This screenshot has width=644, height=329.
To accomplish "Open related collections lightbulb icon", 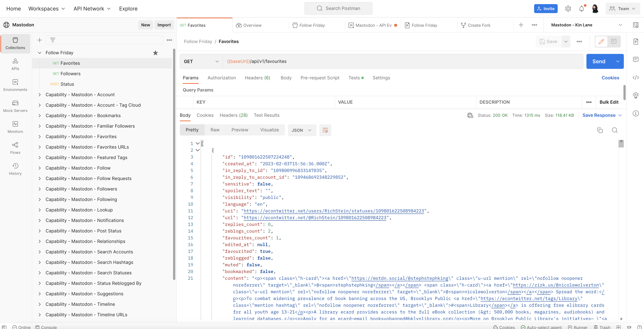I will tap(636, 95).
